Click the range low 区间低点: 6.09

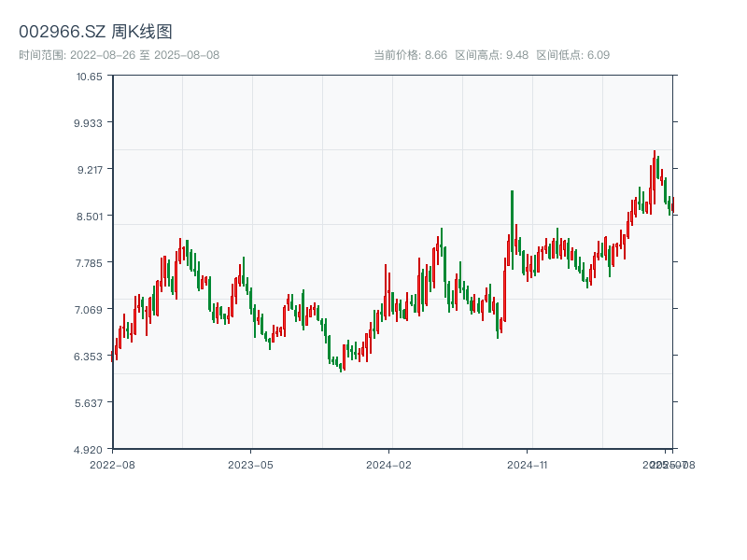point(573,55)
